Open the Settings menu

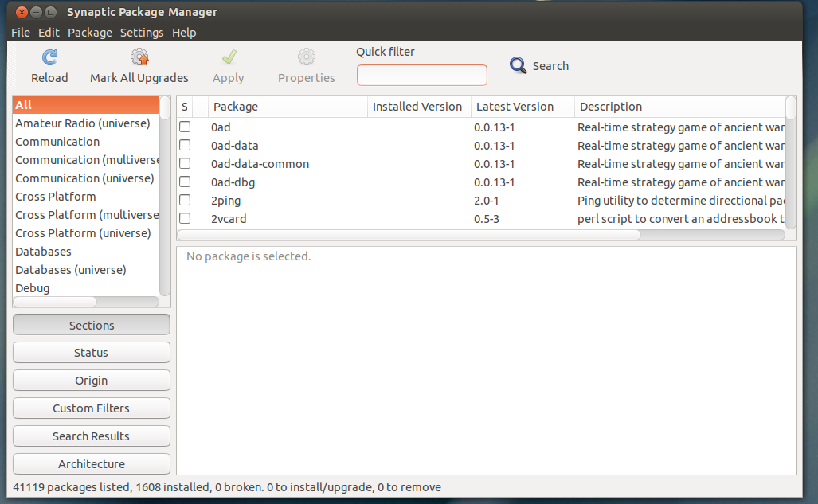[142, 33]
